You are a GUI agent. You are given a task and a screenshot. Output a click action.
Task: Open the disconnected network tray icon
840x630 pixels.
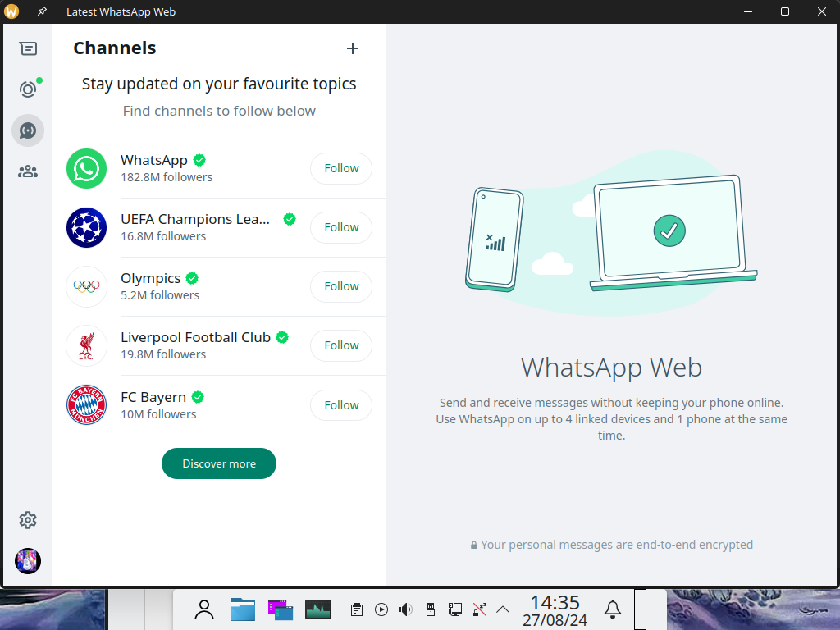[x=479, y=609]
